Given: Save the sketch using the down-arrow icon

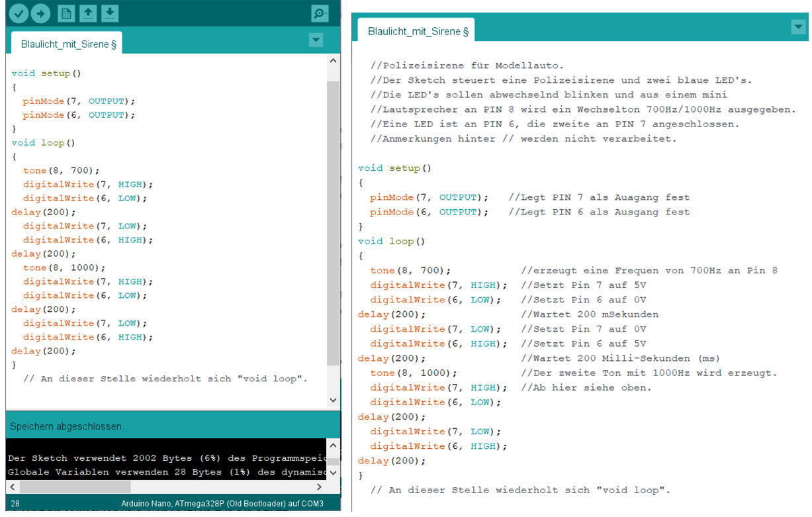Looking at the screenshot, I should pyautogui.click(x=110, y=13).
